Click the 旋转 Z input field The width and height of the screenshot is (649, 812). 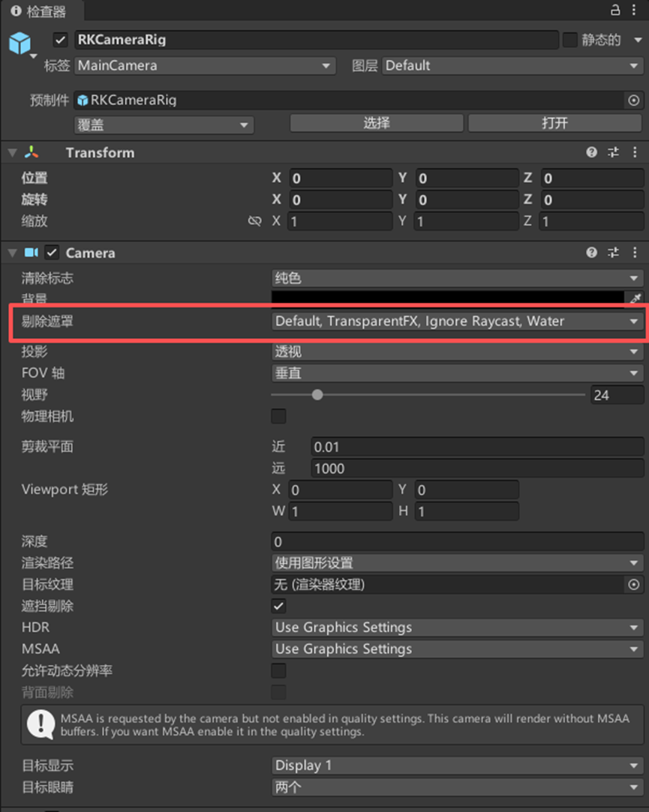pyautogui.click(x=591, y=200)
